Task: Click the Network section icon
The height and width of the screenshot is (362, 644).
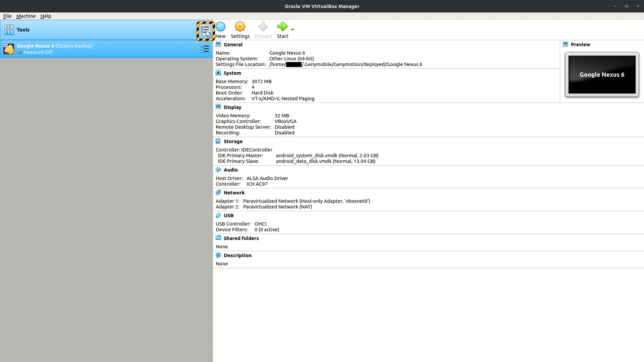Action: coord(218,192)
